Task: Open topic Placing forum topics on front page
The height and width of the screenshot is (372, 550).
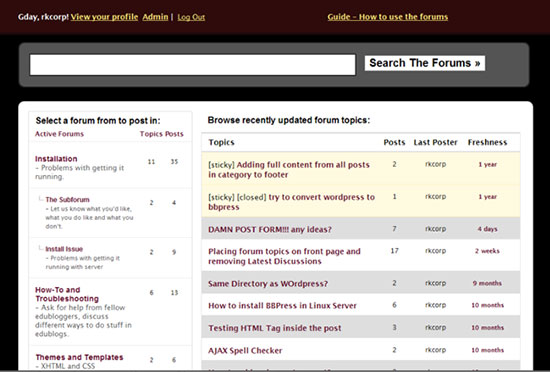Action: point(284,256)
